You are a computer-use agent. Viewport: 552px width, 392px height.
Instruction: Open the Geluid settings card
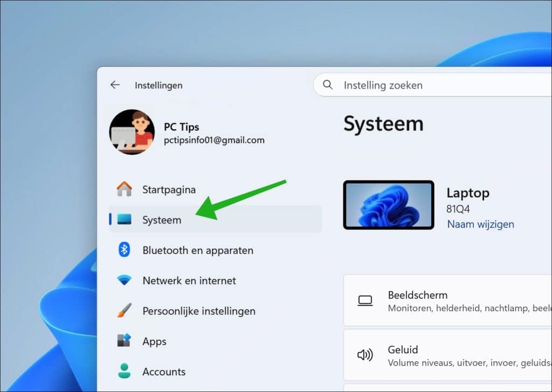447,355
